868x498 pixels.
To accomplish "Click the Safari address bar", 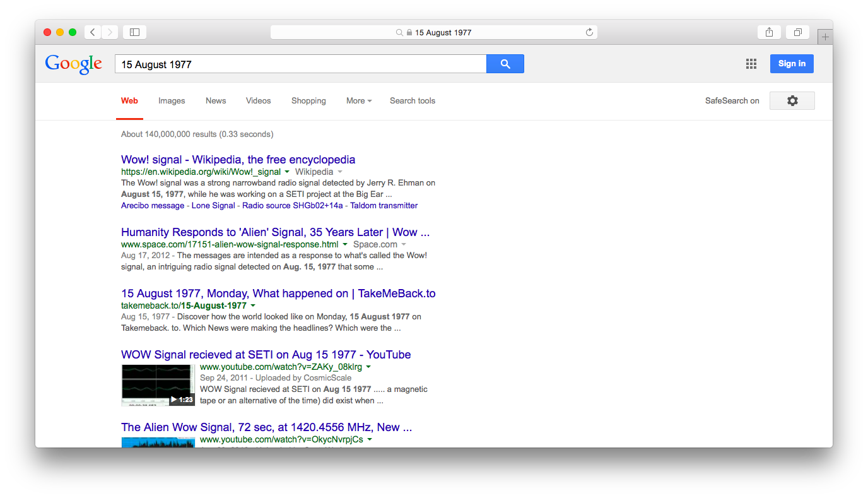I will 434,32.
